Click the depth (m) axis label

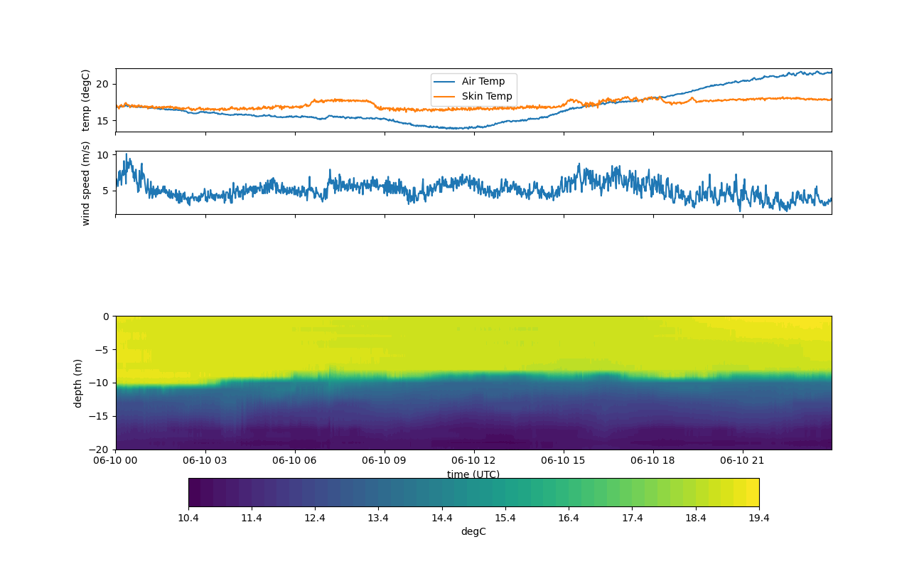click(77, 383)
